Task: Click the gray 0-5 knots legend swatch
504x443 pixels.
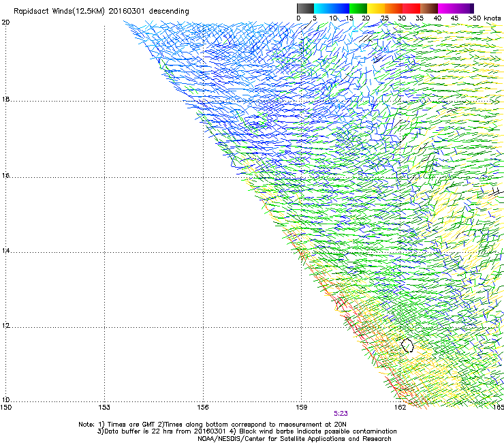Action: point(305,8)
